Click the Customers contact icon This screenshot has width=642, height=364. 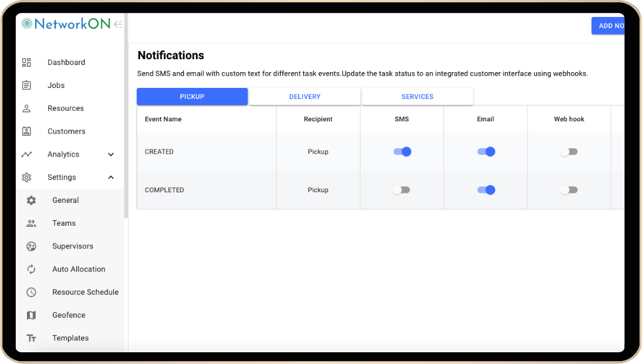click(26, 131)
